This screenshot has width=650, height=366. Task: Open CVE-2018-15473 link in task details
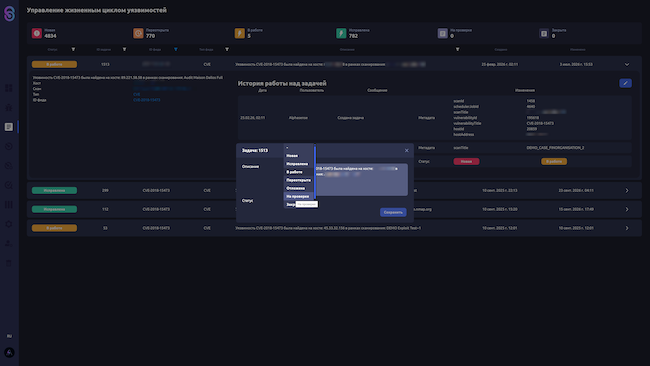click(x=147, y=100)
